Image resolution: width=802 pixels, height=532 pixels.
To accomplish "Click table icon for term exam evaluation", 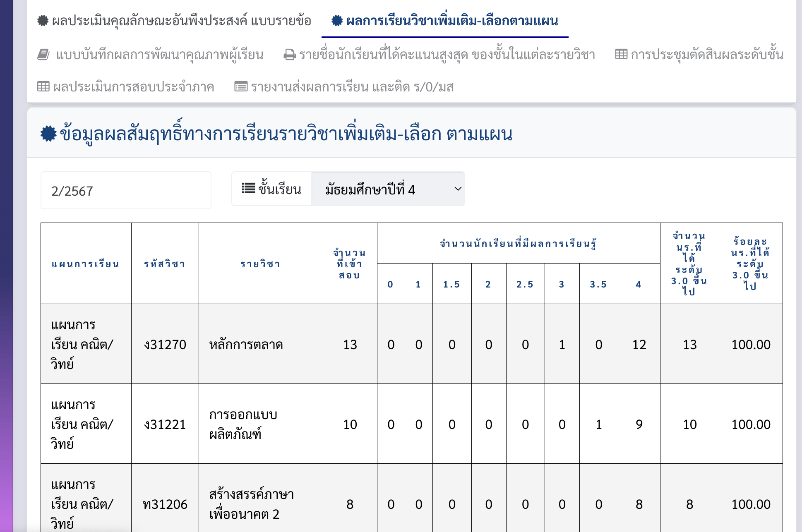I will pyautogui.click(x=43, y=86).
